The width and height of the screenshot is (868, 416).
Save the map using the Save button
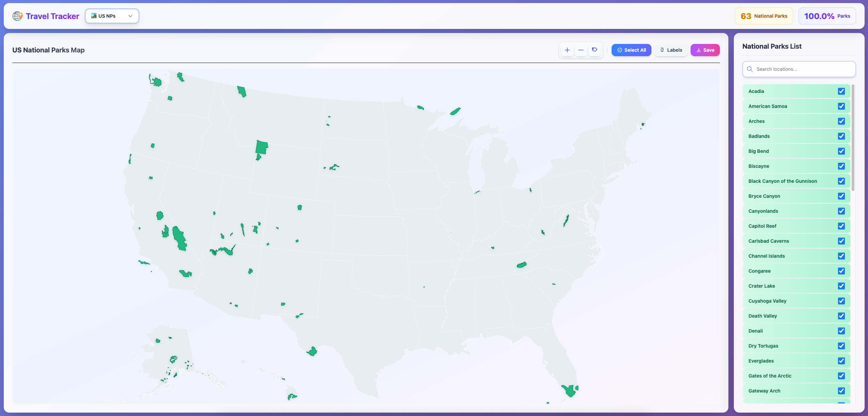[x=705, y=50]
